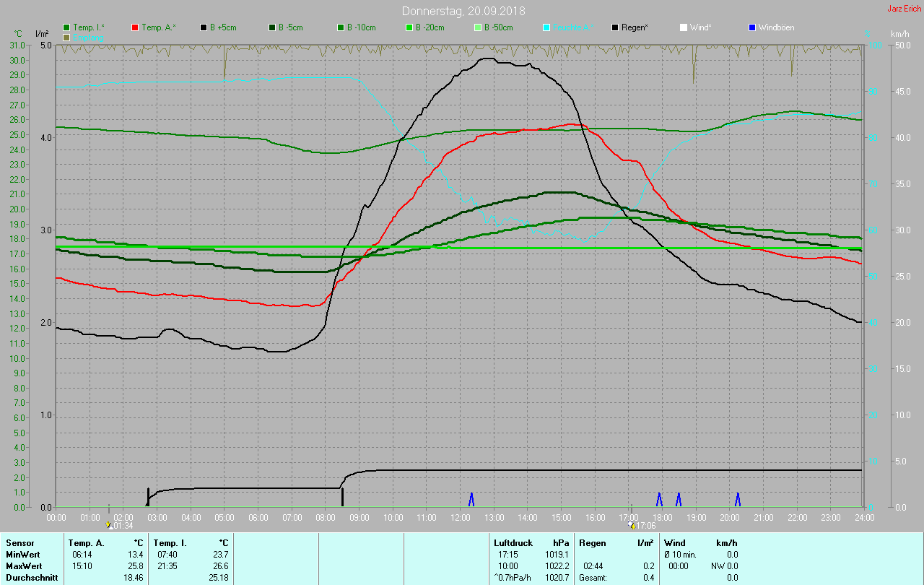Click the olive legend square below Temp. I.

click(x=66, y=37)
